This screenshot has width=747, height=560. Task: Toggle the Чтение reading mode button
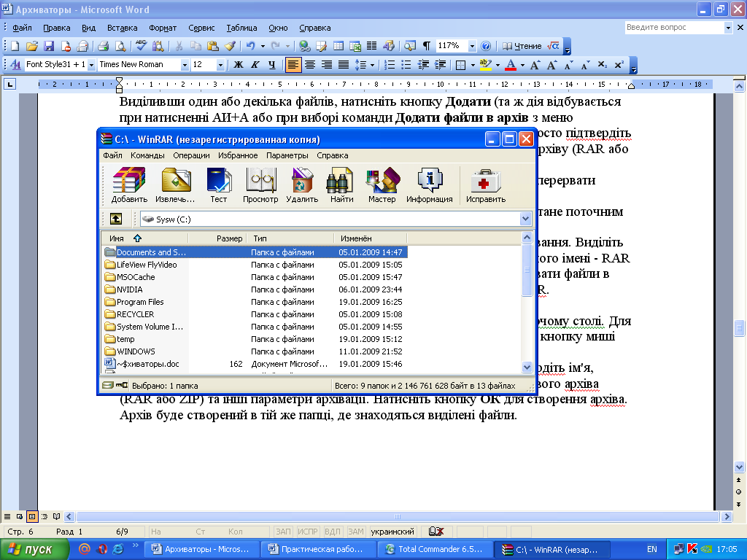point(522,46)
